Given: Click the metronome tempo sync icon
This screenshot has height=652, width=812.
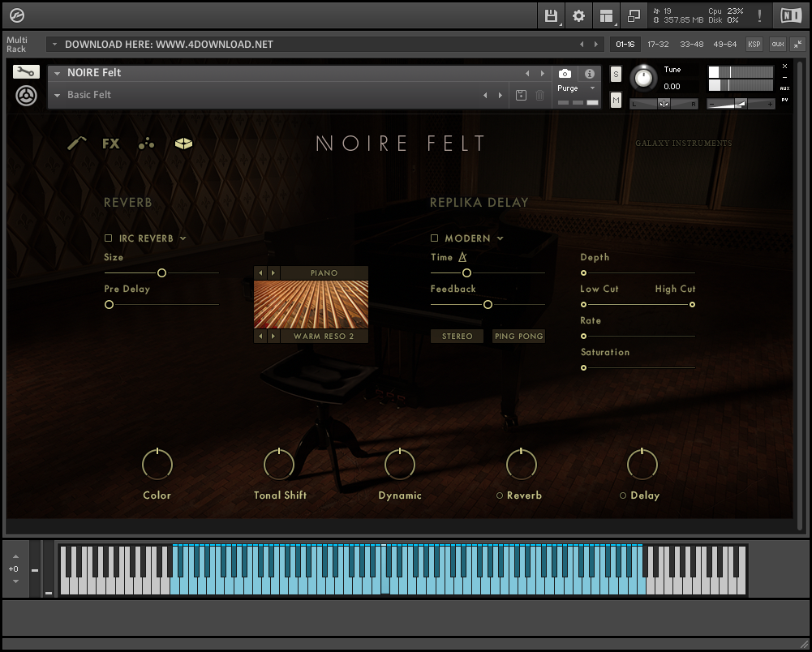Looking at the screenshot, I should (462, 257).
